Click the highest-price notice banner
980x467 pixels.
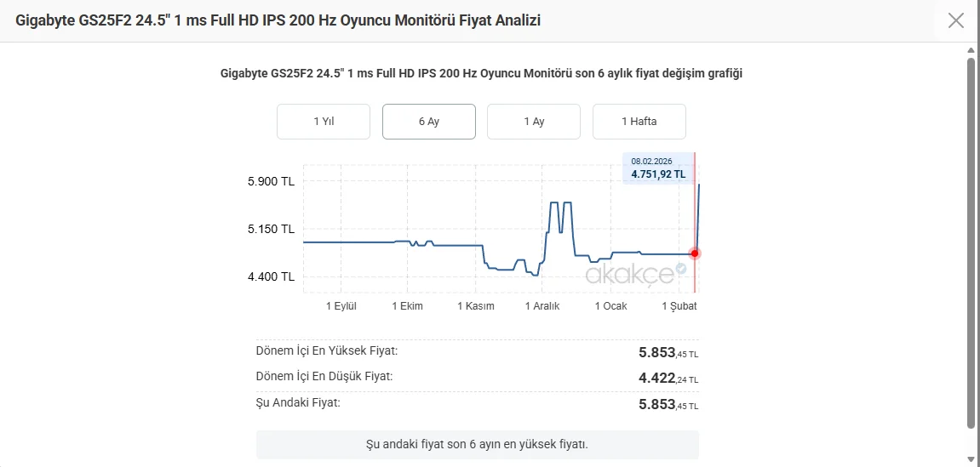point(477,444)
